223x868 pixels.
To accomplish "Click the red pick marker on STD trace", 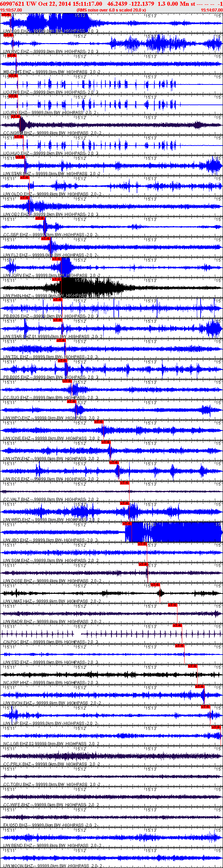I will pyautogui.click(x=180, y=645).
